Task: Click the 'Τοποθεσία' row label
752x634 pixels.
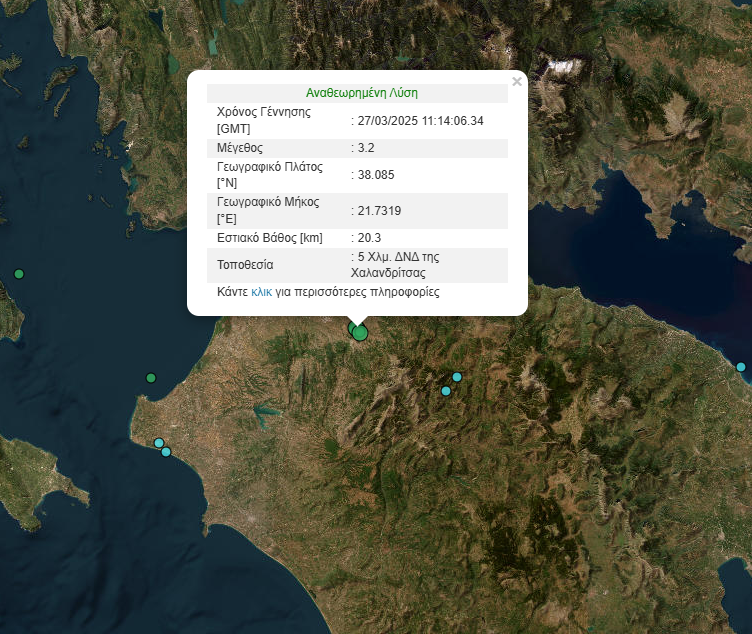Action: (x=245, y=265)
